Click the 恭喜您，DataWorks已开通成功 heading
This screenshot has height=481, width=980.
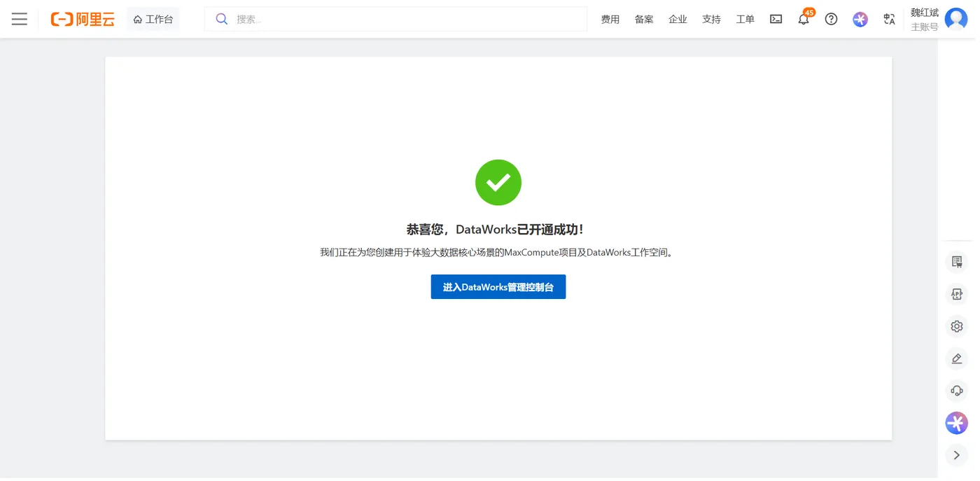(x=496, y=230)
